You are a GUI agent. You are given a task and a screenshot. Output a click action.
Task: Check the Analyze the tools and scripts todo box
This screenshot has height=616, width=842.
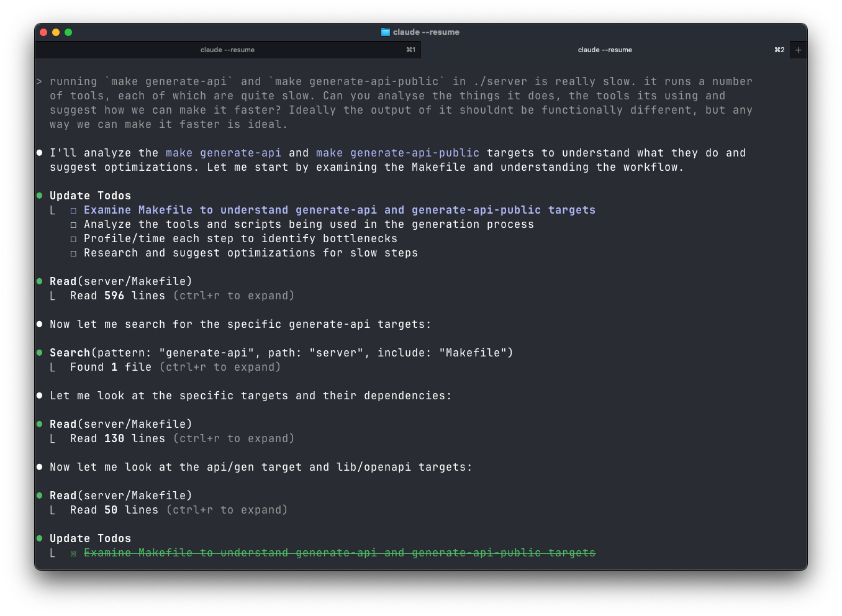[73, 224]
